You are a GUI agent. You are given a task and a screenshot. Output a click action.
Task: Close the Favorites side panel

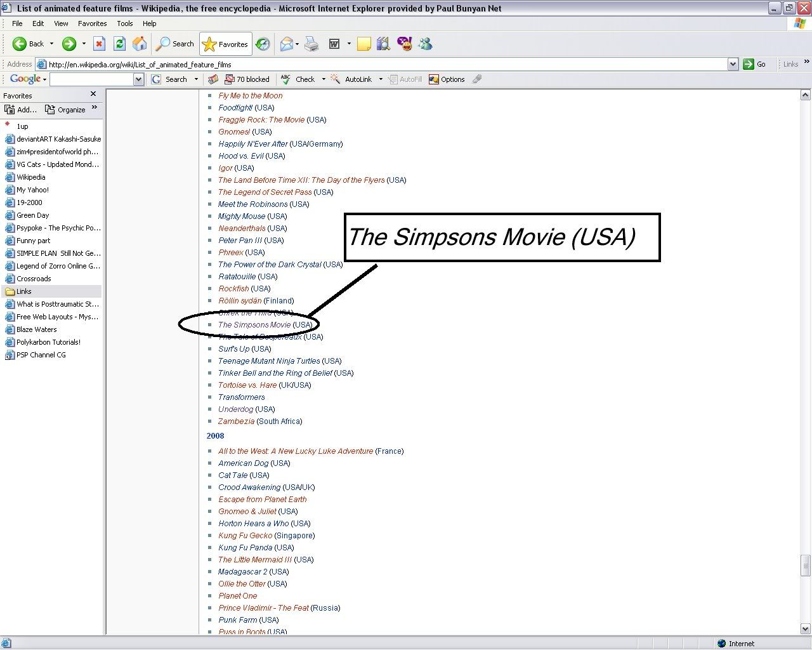[93, 94]
